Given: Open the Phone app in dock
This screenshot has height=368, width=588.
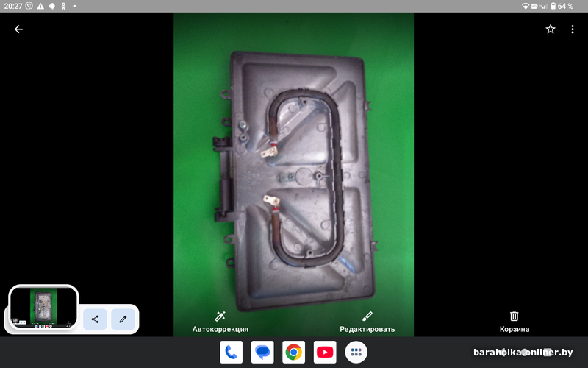Looking at the screenshot, I should [x=231, y=353].
